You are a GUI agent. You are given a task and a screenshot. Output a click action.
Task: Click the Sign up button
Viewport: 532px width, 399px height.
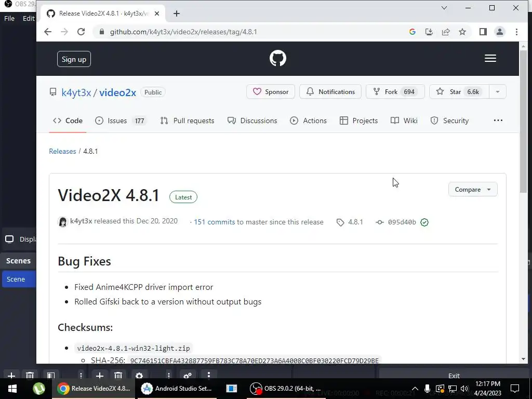[x=74, y=59]
